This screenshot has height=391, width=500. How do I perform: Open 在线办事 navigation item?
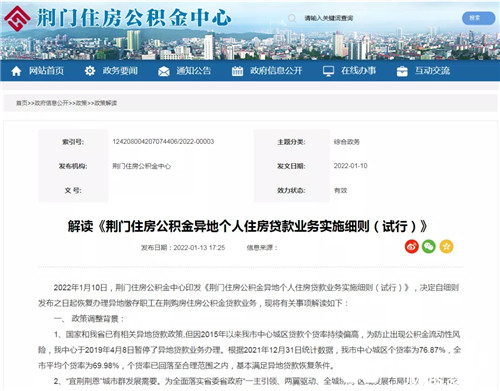[358, 71]
